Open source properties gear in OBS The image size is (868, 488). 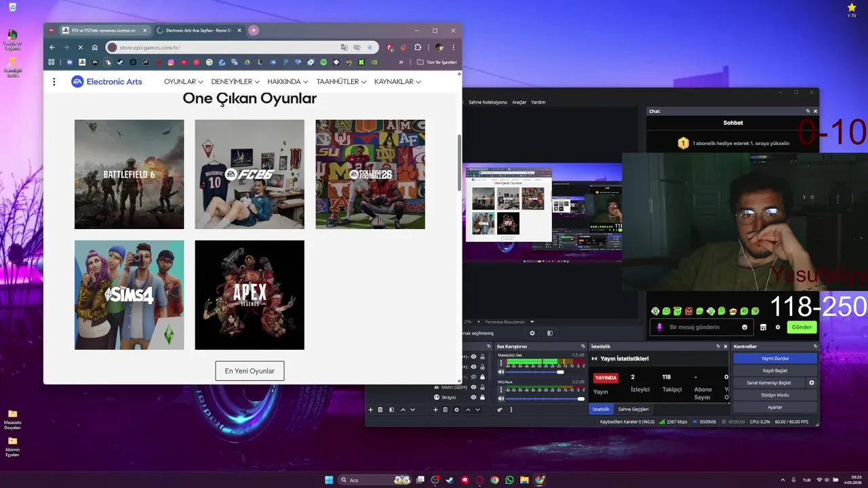pyautogui.click(x=456, y=409)
